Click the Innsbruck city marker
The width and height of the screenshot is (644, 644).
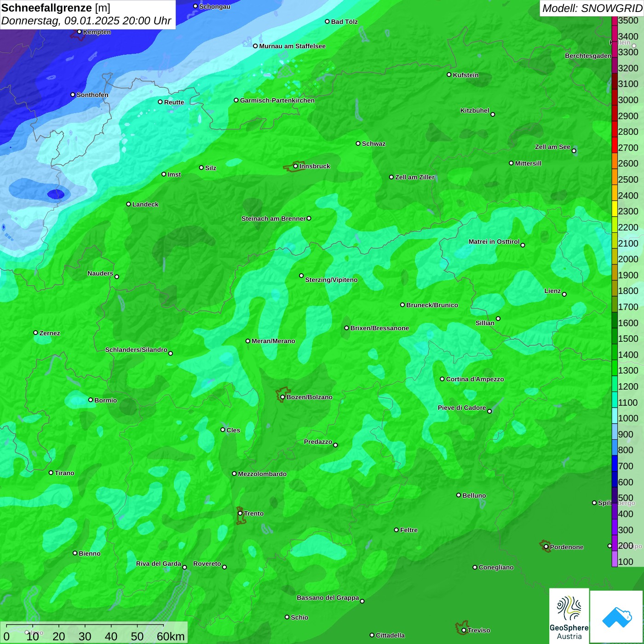[296, 166]
